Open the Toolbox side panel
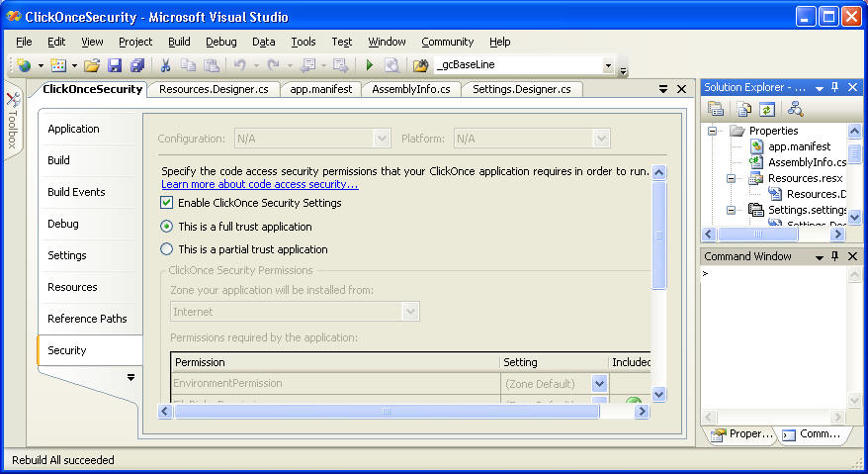 click(13, 122)
